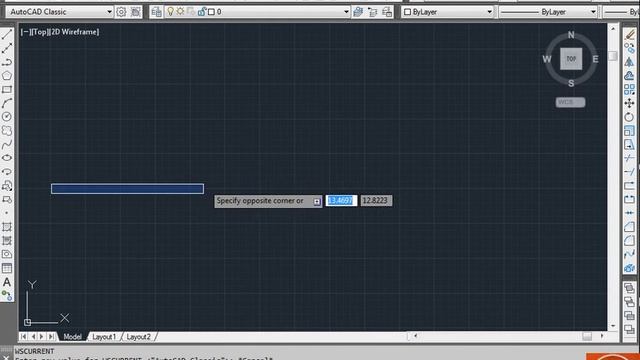Select the Region tool
The height and width of the screenshot is (360, 640).
pyautogui.click(x=7, y=254)
